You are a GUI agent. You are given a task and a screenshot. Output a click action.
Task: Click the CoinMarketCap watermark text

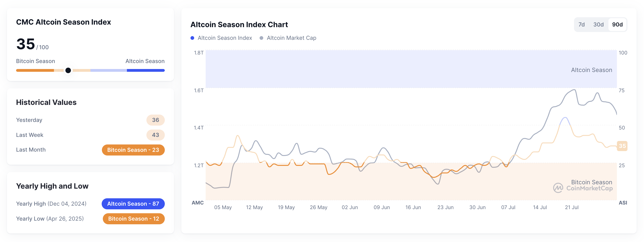tap(589, 188)
